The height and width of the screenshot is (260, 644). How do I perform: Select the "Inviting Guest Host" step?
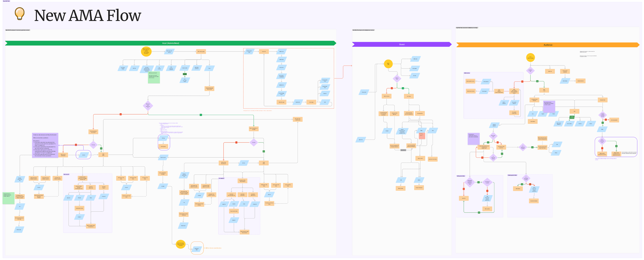coord(249,52)
